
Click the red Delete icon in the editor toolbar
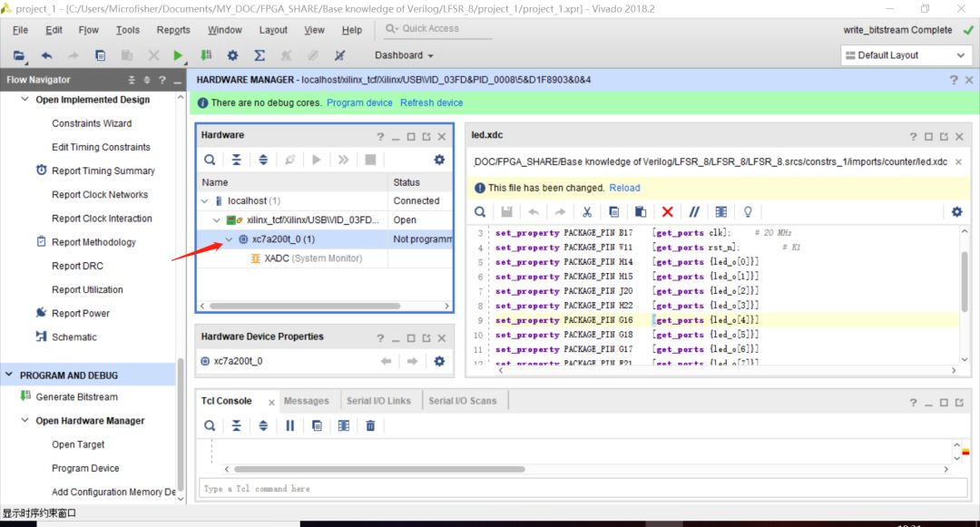pos(669,210)
